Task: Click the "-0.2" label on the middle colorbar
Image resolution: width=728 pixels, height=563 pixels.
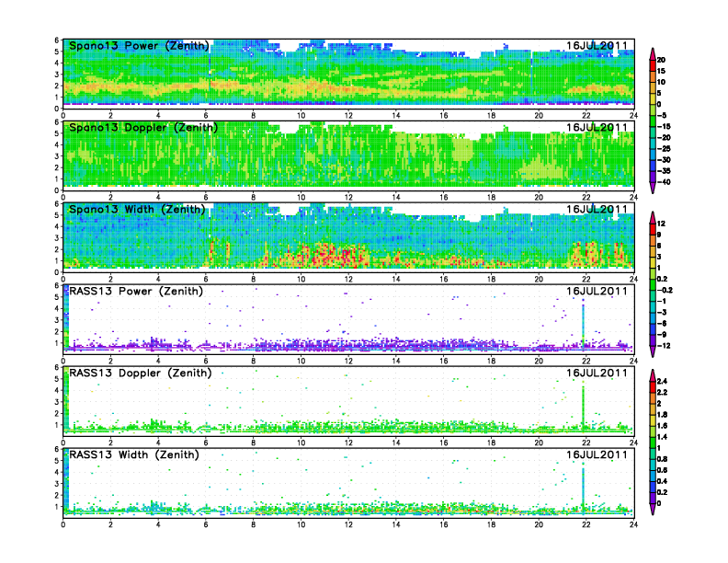Action: click(x=665, y=291)
